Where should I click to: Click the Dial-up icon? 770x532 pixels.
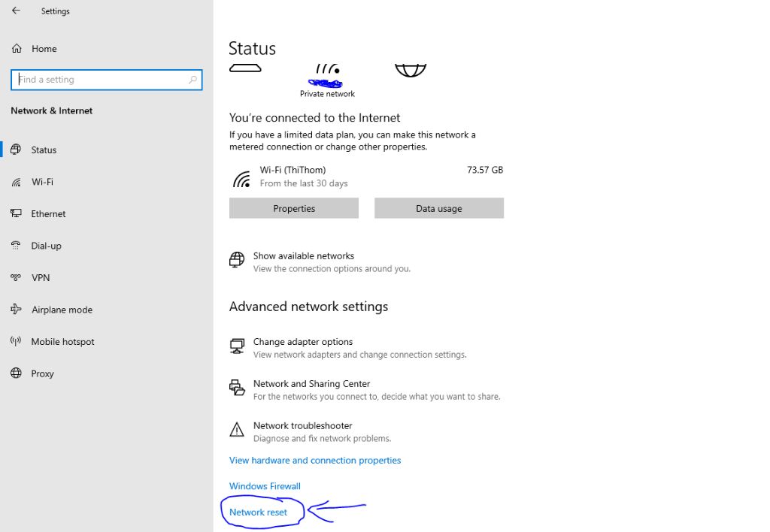point(16,246)
